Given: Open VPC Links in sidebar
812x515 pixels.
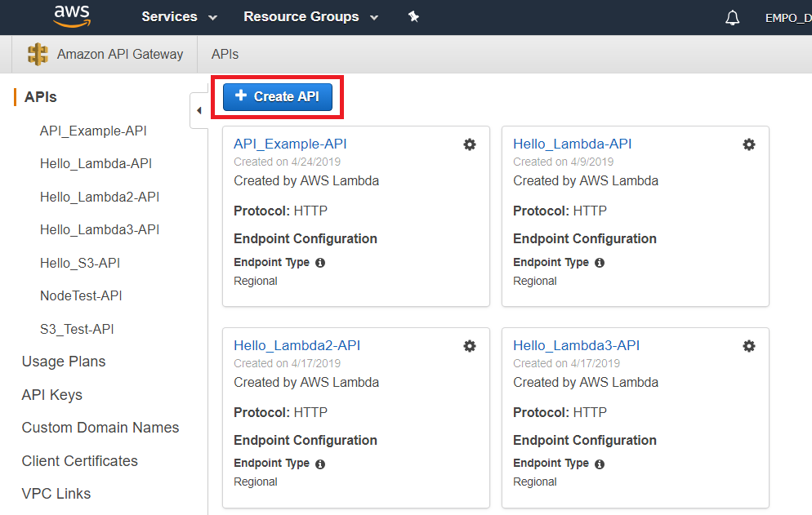Looking at the screenshot, I should (56, 494).
